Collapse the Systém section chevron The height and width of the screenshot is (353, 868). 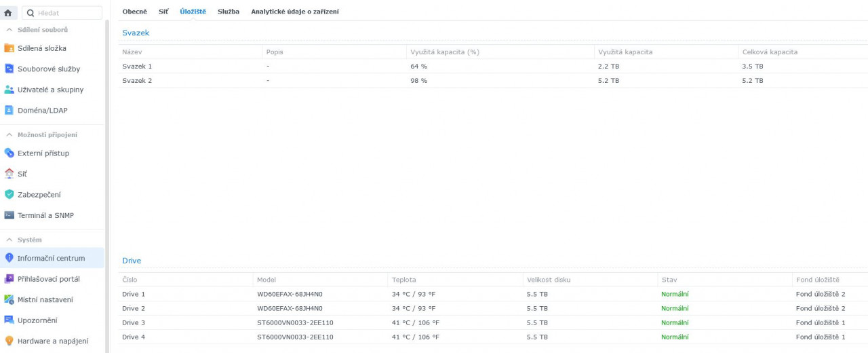(x=9, y=240)
